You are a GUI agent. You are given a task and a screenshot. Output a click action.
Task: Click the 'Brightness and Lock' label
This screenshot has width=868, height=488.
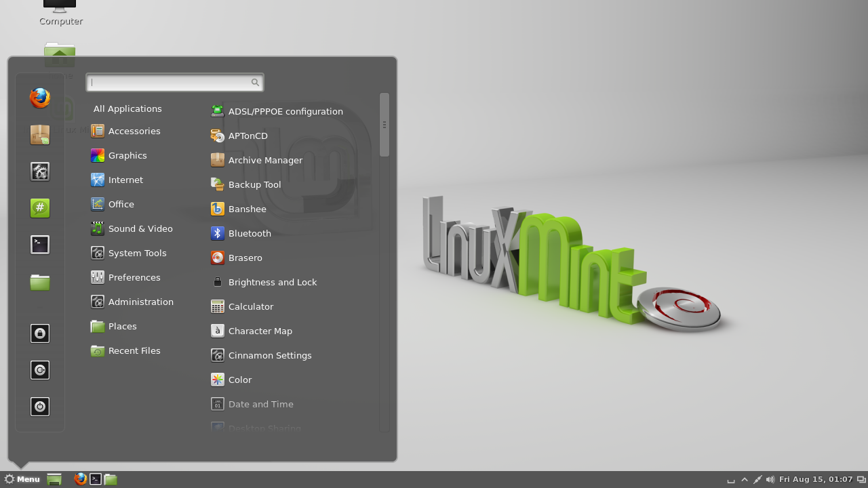273,282
